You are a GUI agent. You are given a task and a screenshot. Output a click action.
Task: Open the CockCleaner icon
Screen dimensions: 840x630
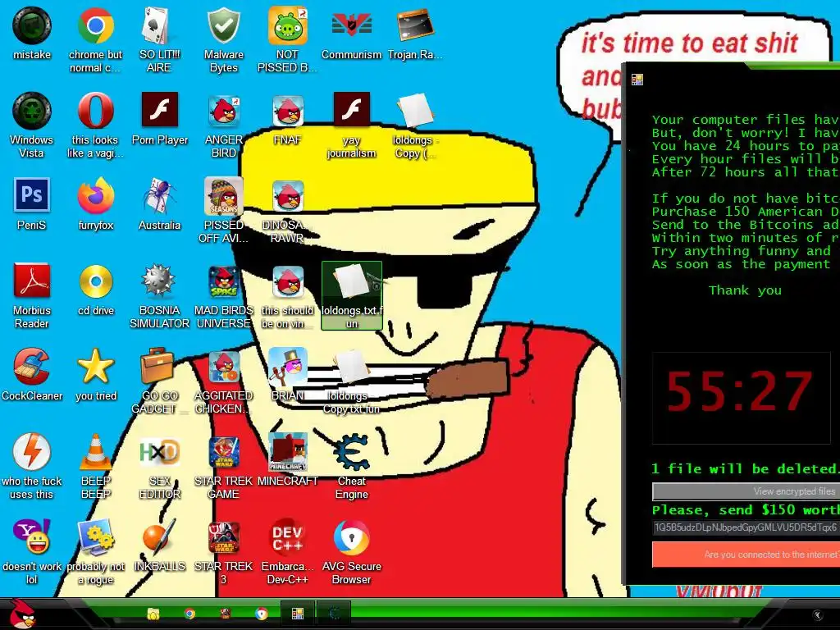[x=32, y=374]
